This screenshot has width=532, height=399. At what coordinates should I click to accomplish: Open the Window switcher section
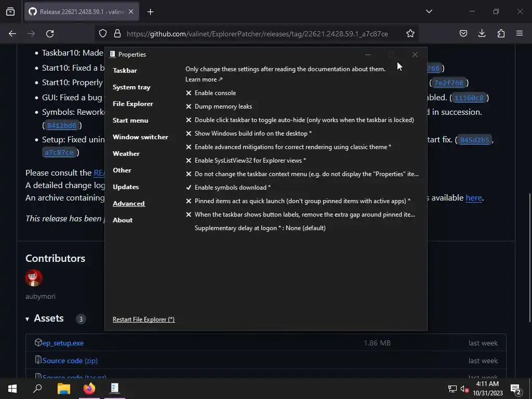click(x=140, y=137)
